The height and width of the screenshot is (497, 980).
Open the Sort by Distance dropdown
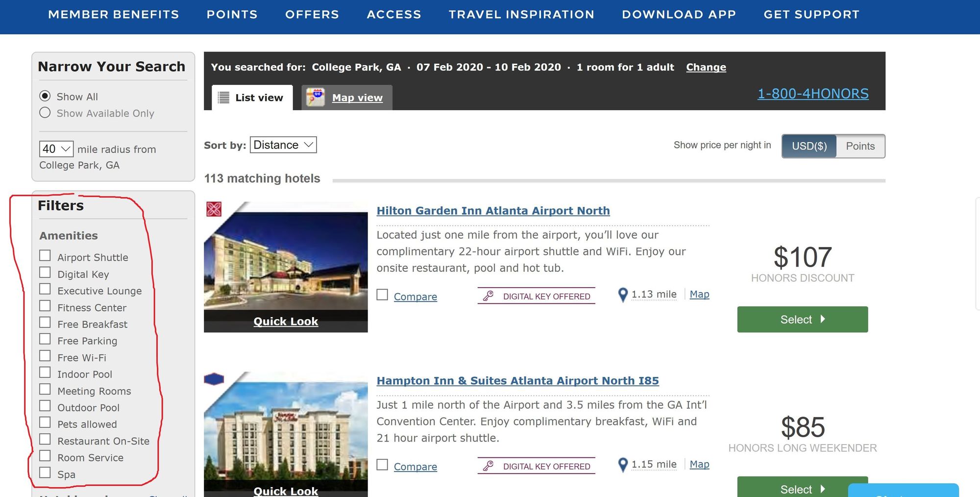coord(283,145)
